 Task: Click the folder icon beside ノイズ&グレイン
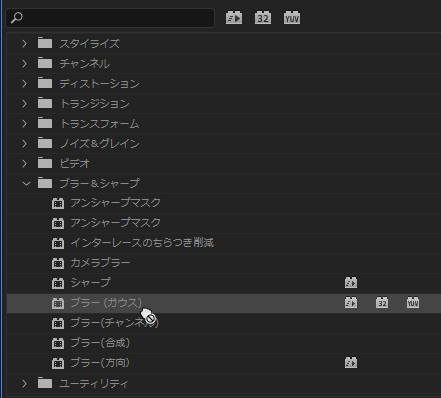[x=45, y=143]
